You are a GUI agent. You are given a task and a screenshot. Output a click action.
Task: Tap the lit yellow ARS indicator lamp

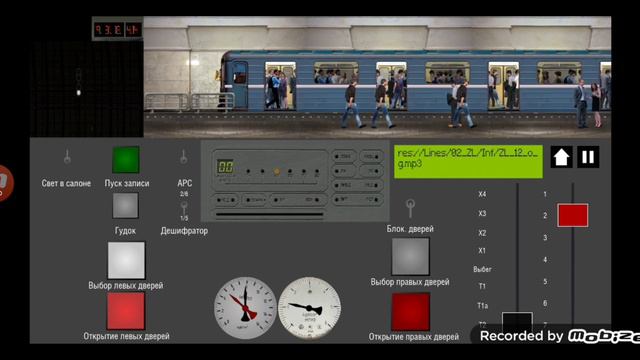pyautogui.click(x=277, y=171)
